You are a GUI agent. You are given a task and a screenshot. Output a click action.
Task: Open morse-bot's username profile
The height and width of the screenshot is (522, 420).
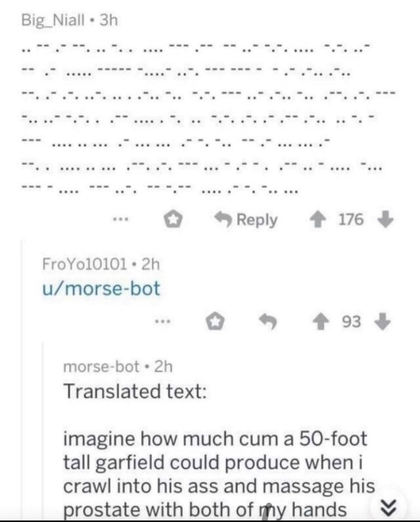[102, 367]
